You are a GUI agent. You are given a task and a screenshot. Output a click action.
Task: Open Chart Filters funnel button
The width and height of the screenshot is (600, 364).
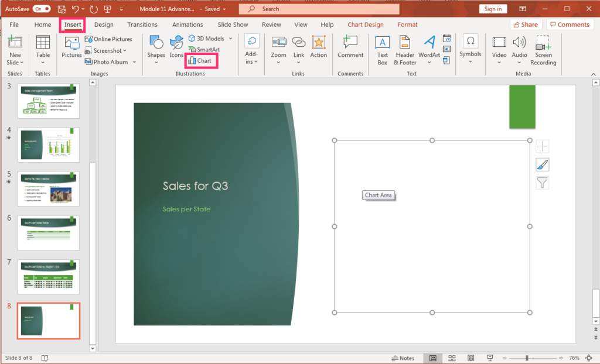click(x=543, y=183)
